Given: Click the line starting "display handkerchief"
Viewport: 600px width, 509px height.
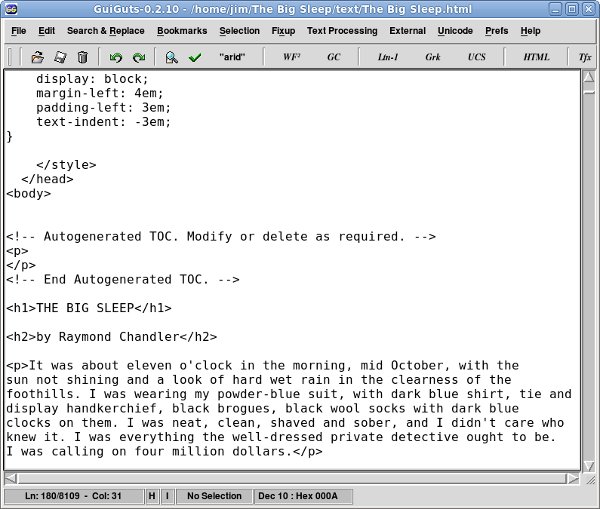Looking at the screenshot, I should click(x=262, y=408).
